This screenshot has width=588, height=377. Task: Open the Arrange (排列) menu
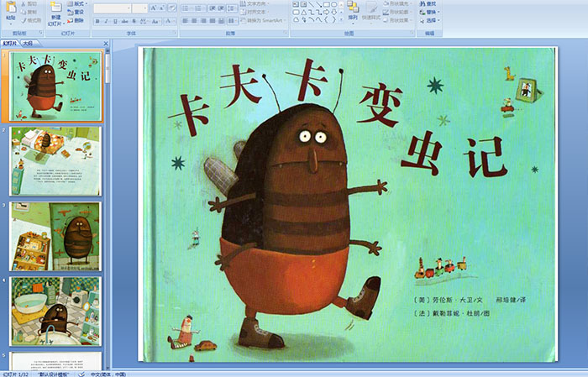[353, 12]
